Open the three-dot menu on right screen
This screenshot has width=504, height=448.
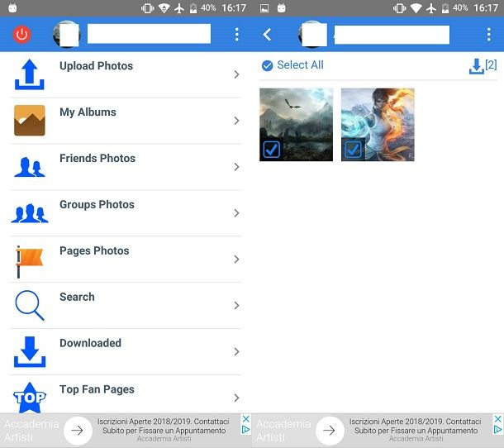point(489,34)
